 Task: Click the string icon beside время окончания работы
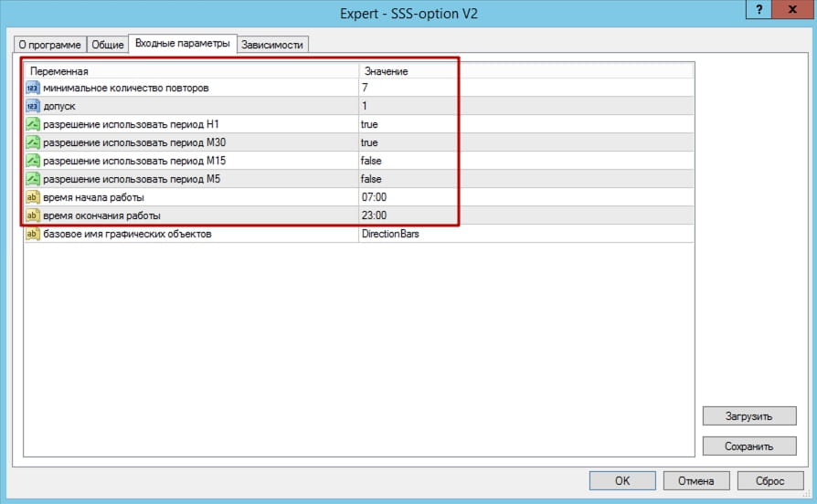(33, 215)
